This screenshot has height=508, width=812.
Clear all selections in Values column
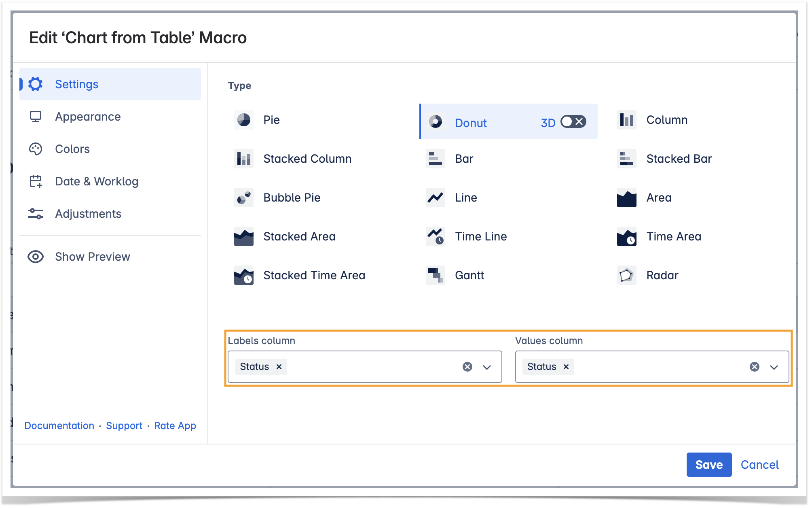click(x=754, y=367)
